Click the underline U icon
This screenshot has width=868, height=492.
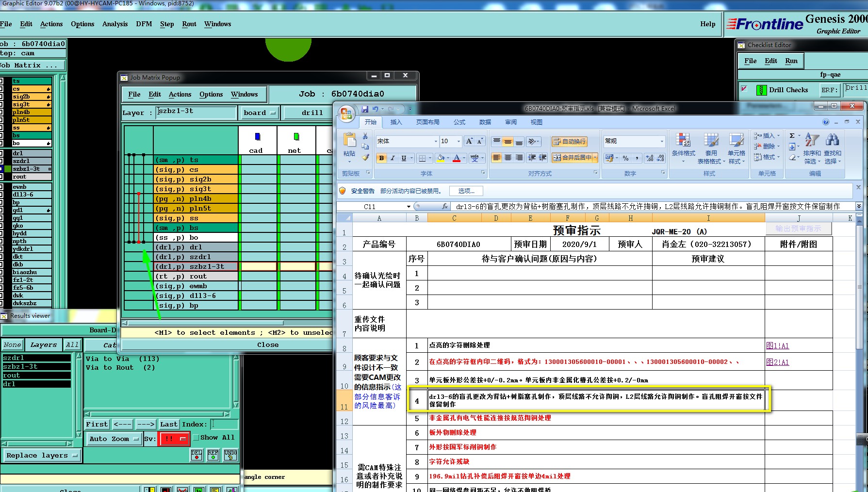point(404,158)
